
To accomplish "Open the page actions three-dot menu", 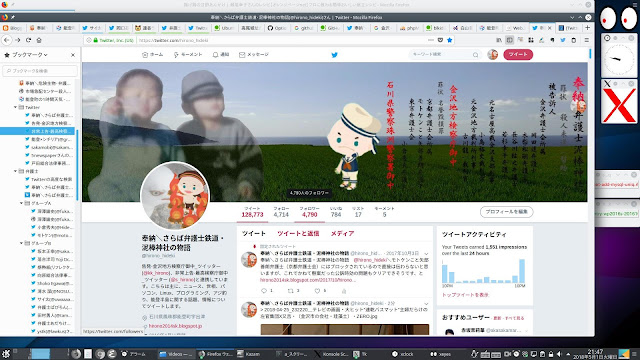I will (x=431, y=40).
